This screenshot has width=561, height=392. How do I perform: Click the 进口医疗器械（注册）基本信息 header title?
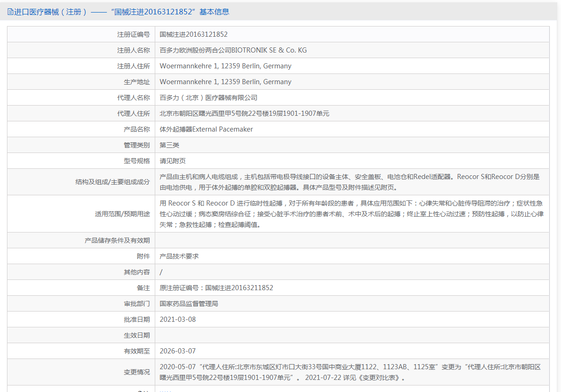tap(122, 12)
